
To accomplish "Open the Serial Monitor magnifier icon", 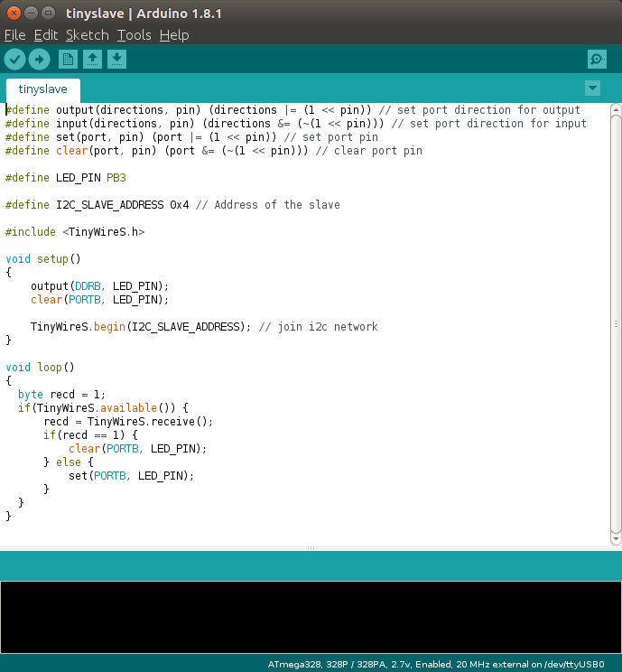I will (597, 59).
